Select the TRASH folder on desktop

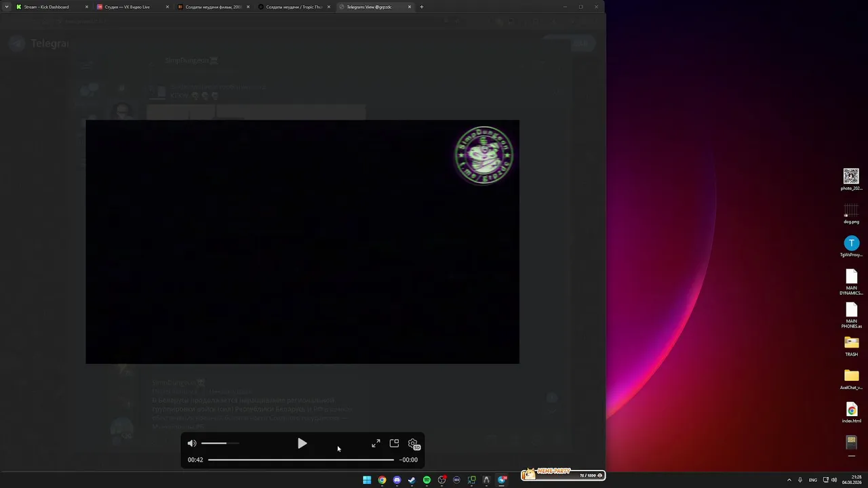[x=851, y=346]
